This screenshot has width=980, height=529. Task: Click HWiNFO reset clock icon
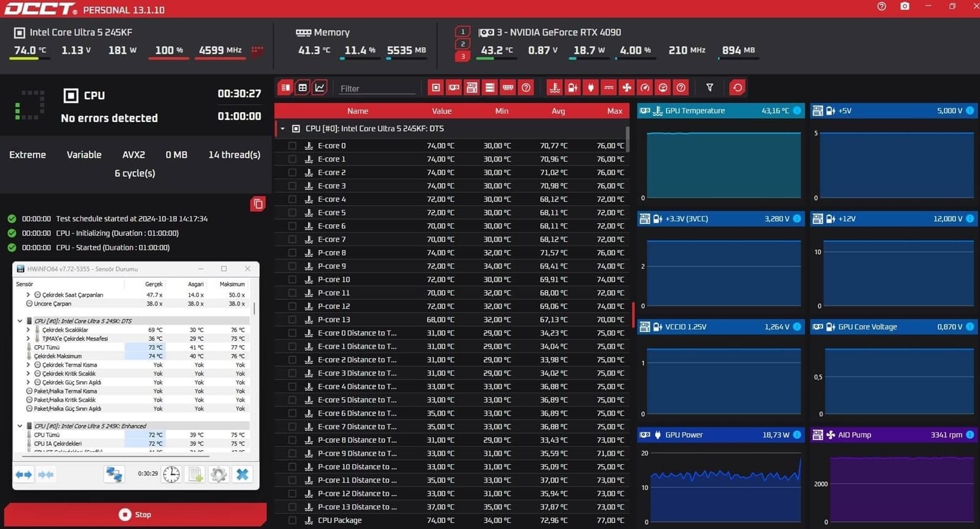click(x=171, y=475)
